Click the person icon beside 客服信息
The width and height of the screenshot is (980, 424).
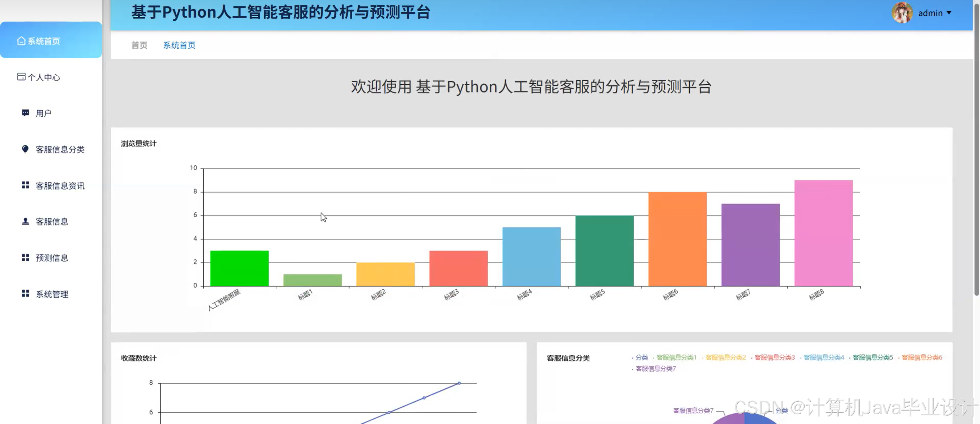point(25,221)
